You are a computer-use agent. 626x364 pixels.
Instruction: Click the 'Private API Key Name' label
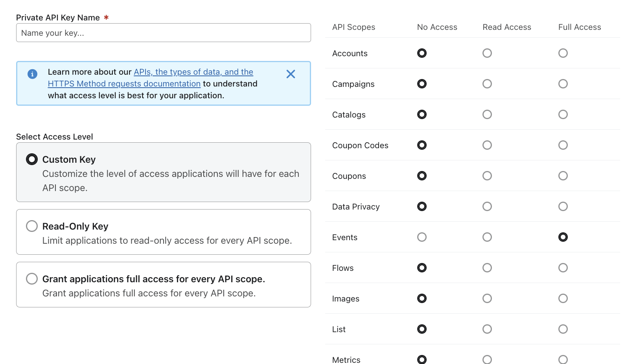point(58,18)
